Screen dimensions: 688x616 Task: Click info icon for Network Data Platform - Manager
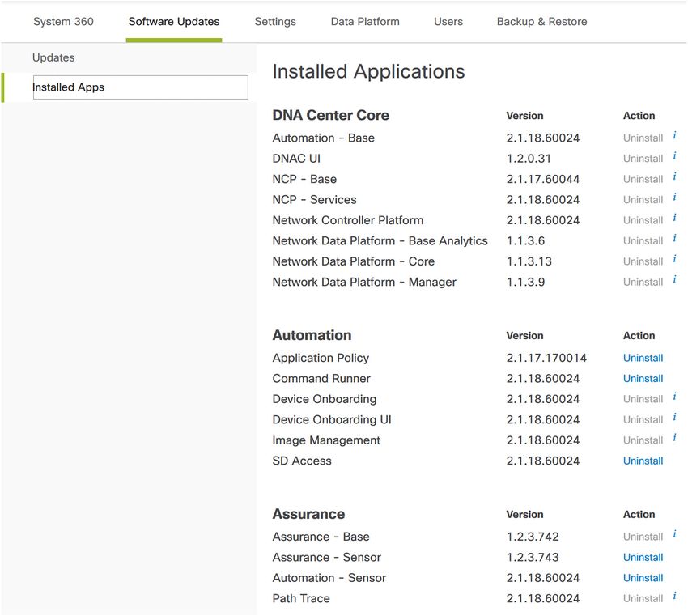click(674, 280)
